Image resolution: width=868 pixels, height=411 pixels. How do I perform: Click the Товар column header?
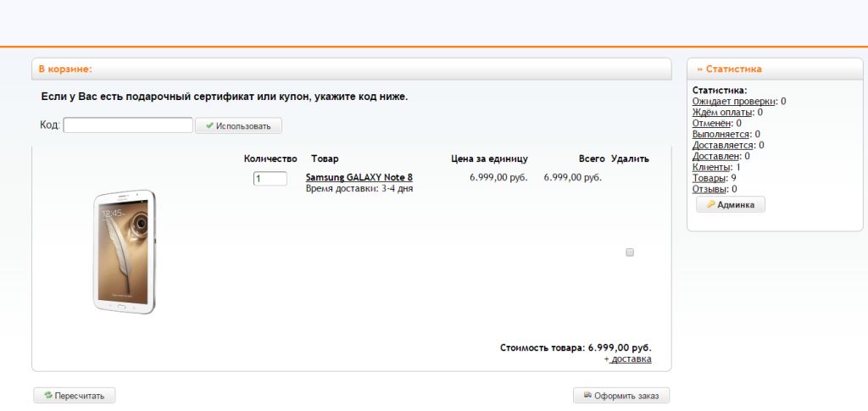(325, 158)
